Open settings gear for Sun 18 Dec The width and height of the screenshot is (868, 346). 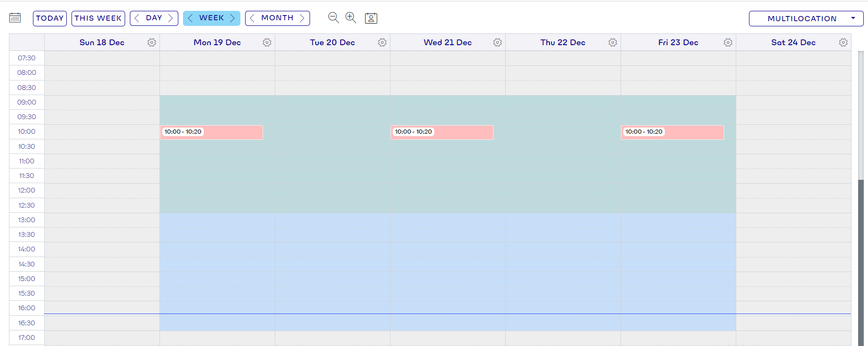(151, 42)
